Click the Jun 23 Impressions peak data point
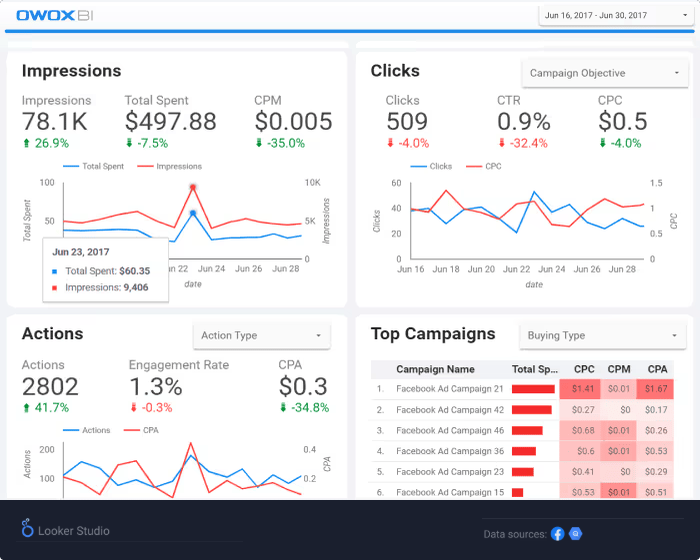700x560 pixels. [x=193, y=187]
